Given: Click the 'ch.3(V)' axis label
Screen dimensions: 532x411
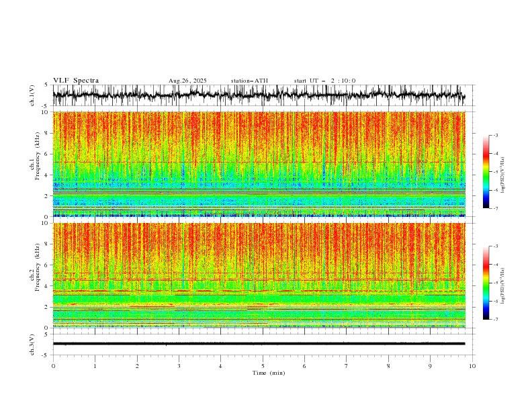Looking at the screenshot, I should click(32, 345).
